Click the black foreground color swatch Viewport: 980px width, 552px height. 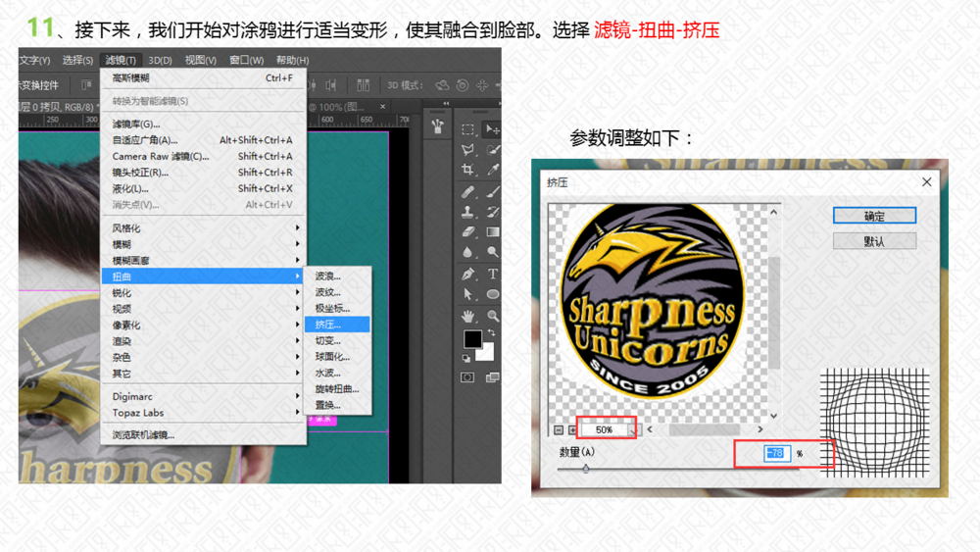472,339
